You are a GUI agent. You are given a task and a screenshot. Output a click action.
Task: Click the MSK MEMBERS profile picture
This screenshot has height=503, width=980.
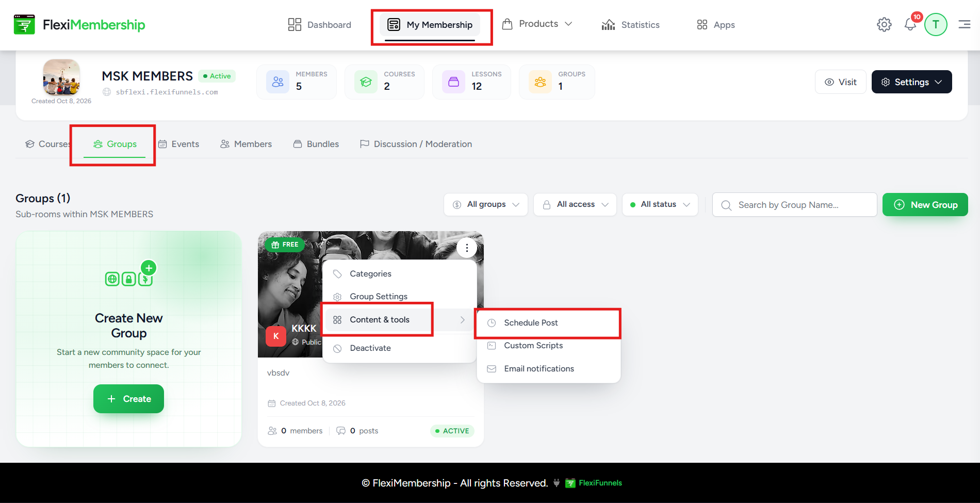click(x=61, y=77)
